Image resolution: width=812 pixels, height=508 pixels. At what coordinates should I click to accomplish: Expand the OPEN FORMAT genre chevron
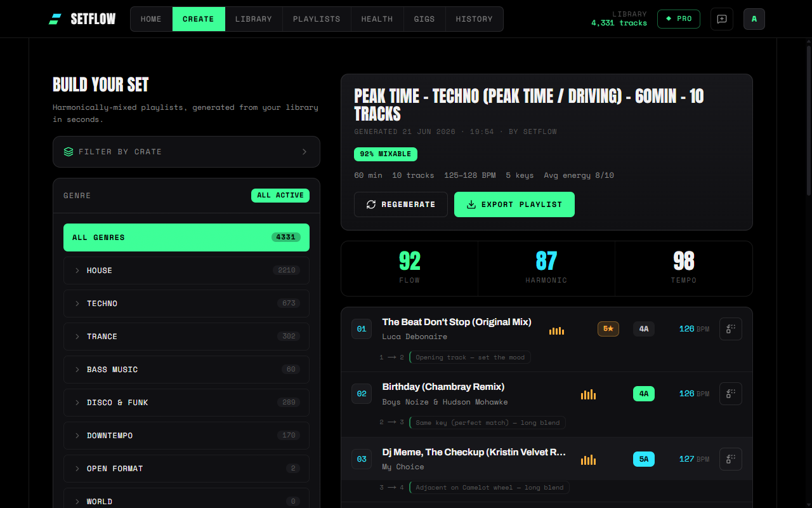point(77,469)
